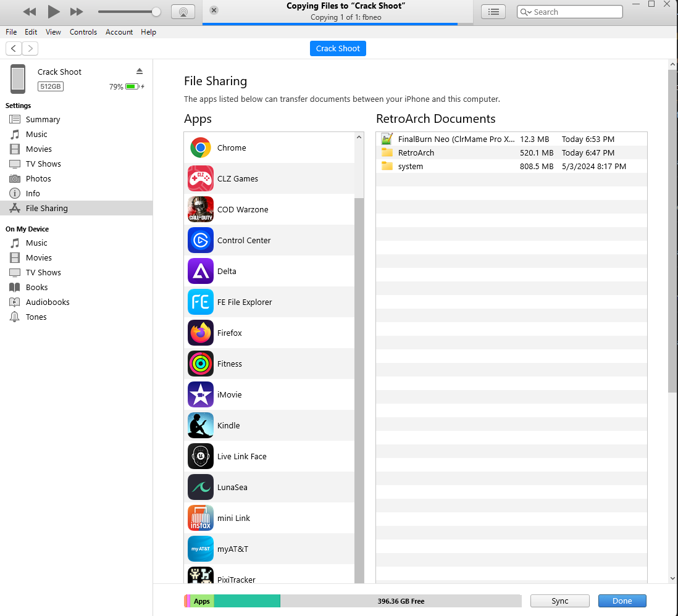Cancel the file copy operation
Screen dimensions: 678x616
pyautogui.click(x=214, y=10)
